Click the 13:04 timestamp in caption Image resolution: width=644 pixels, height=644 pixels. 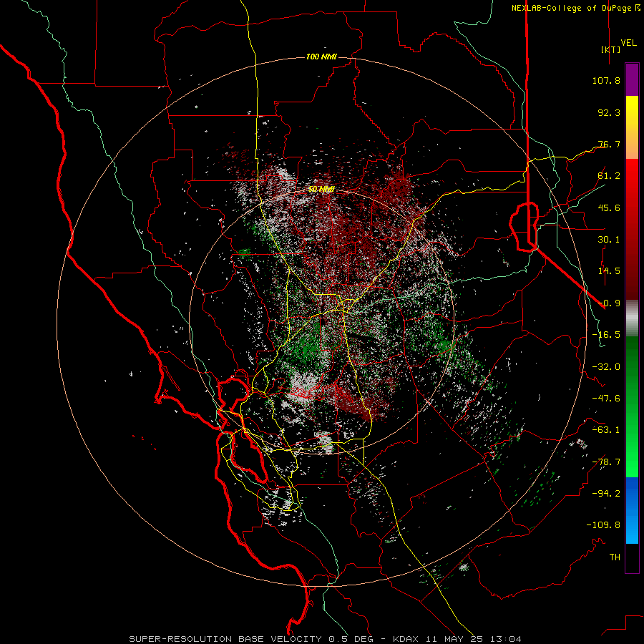point(507,639)
